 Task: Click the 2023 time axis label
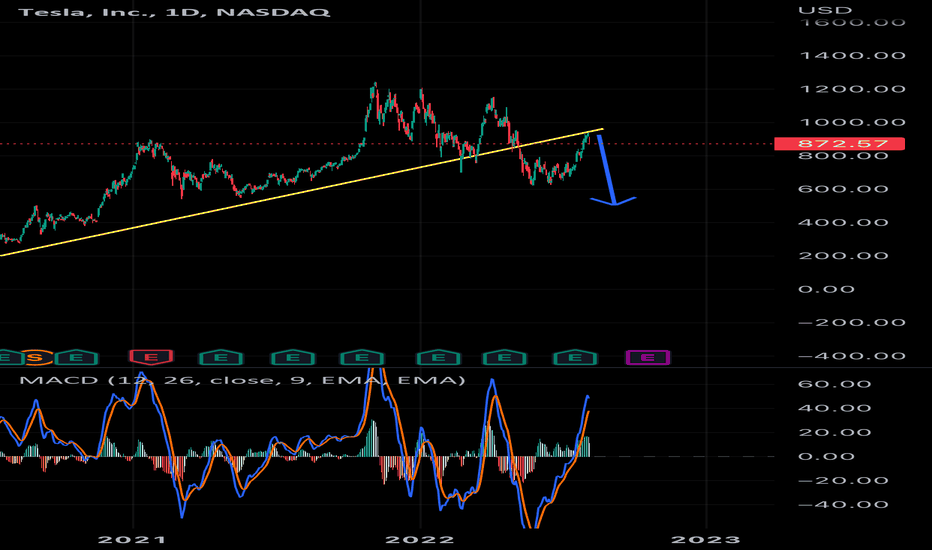[706, 539]
